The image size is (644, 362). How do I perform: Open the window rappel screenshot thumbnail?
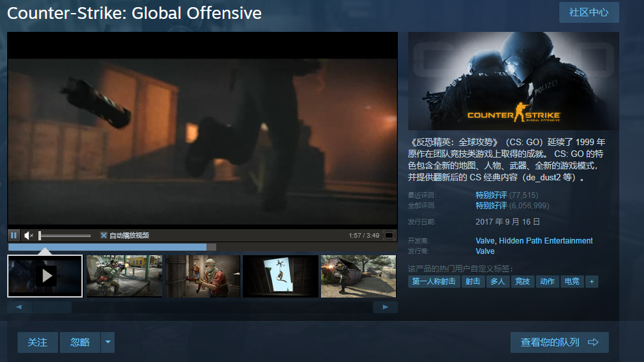pos(281,276)
